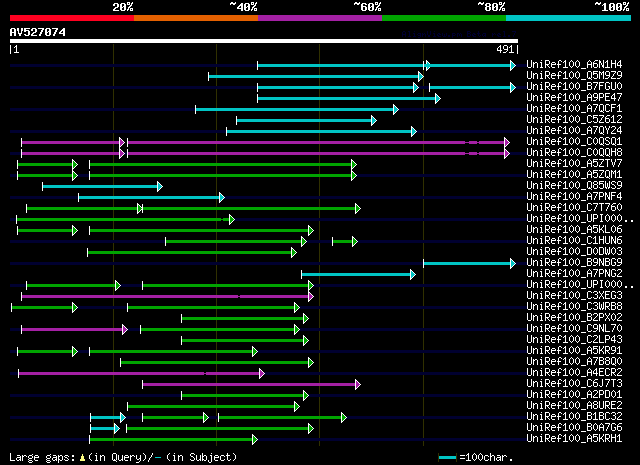Image resolution: width=640 pixels, height=465 pixels.
Task: Select the UniRef100_B1BC32 label
Action: tap(574, 417)
